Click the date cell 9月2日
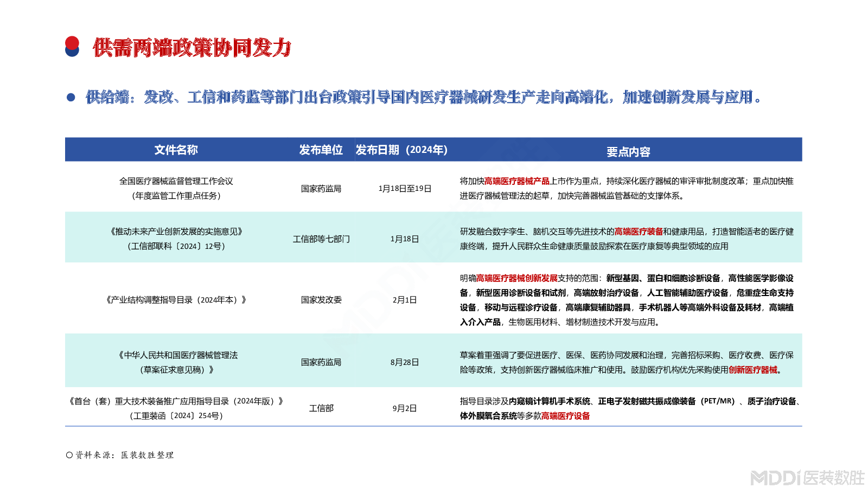 tap(405, 408)
